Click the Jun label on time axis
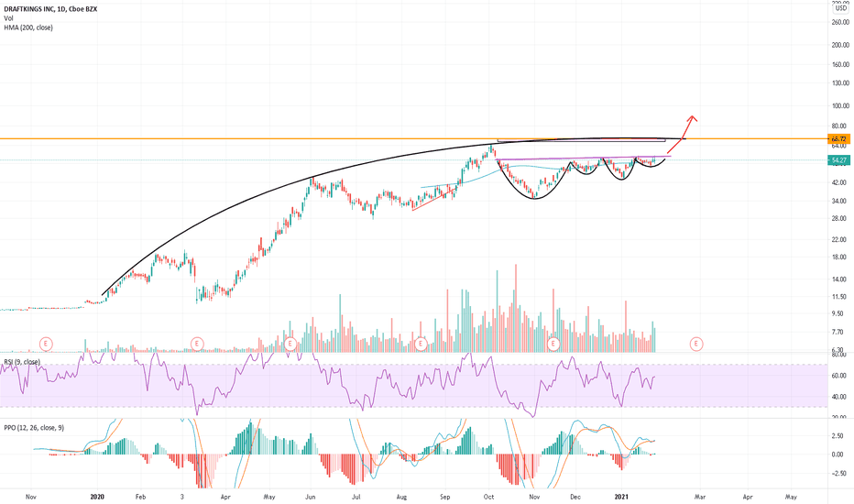Image resolution: width=854 pixels, height=504 pixels. point(311,497)
